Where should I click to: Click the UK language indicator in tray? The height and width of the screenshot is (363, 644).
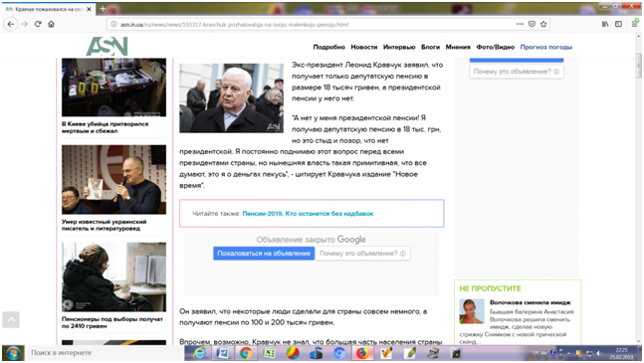536,352
